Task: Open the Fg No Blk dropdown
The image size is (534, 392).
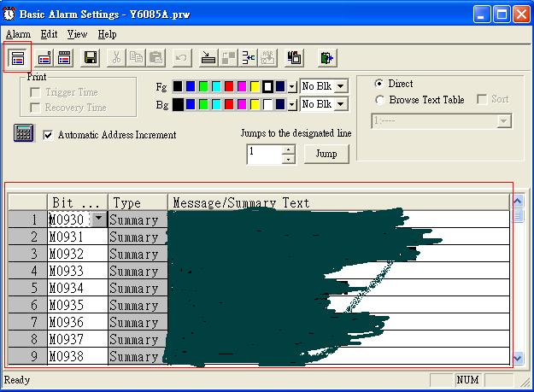Action: [341, 86]
